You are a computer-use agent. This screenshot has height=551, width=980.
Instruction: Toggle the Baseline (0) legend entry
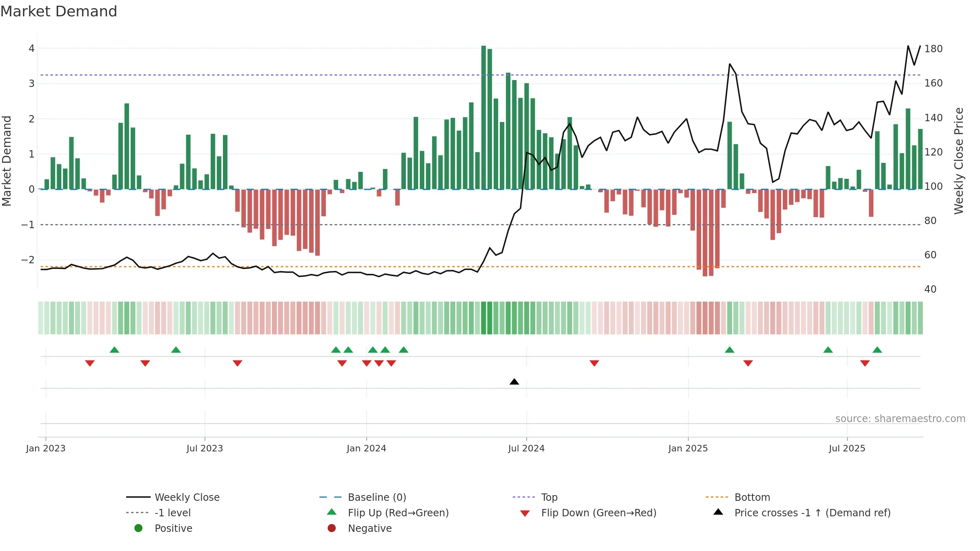tap(363, 497)
